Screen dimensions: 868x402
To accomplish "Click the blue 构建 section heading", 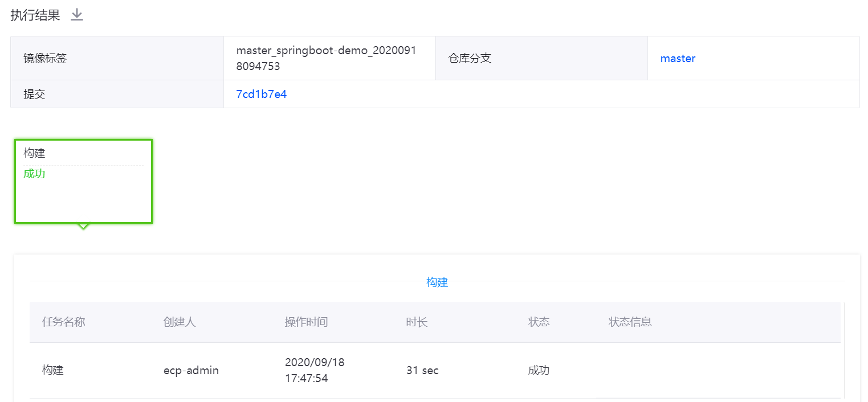I will (437, 282).
